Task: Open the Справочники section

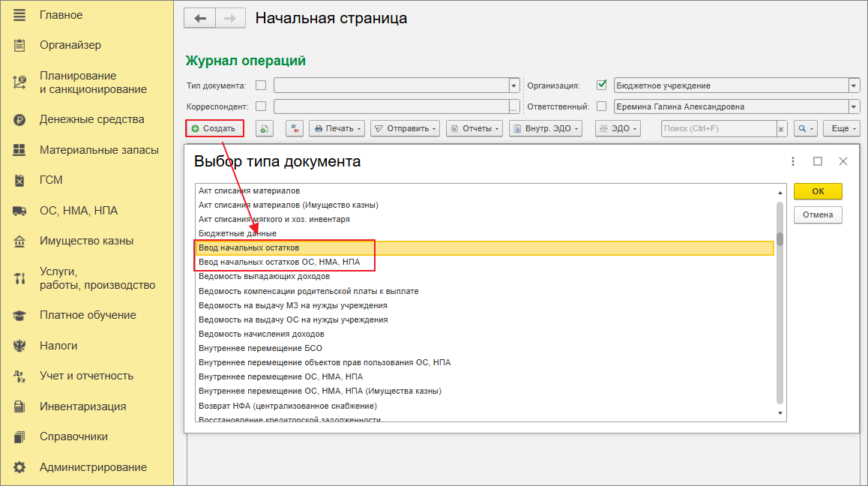Action: click(x=73, y=436)
